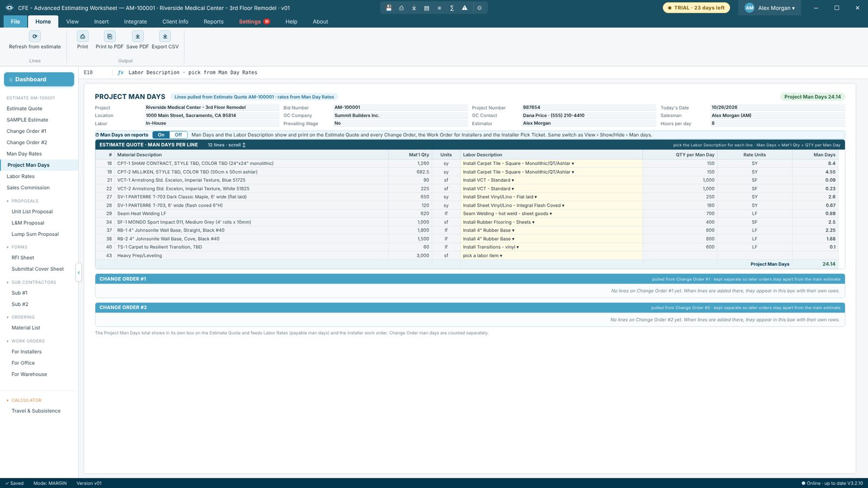Click the warning triangle icon in title bar
This screenshot has width=868, height=488.
click(x=464, y=8)
